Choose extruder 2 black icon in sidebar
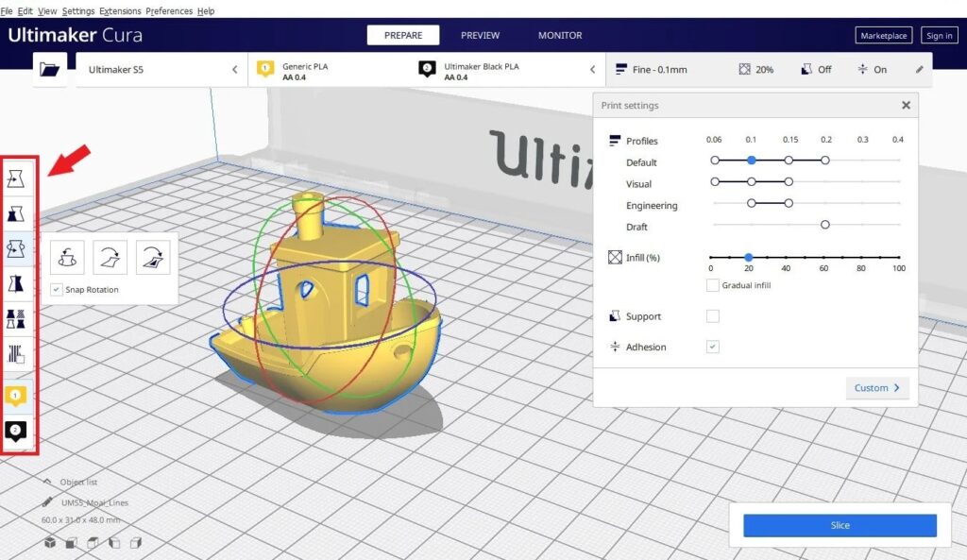This screenshot has height=560, width=967. 16,431
